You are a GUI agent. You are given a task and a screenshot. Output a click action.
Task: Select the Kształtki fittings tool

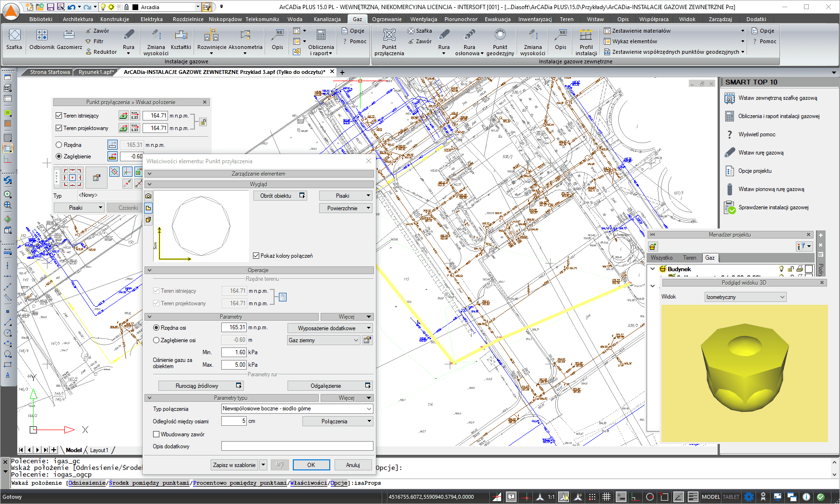181,39
